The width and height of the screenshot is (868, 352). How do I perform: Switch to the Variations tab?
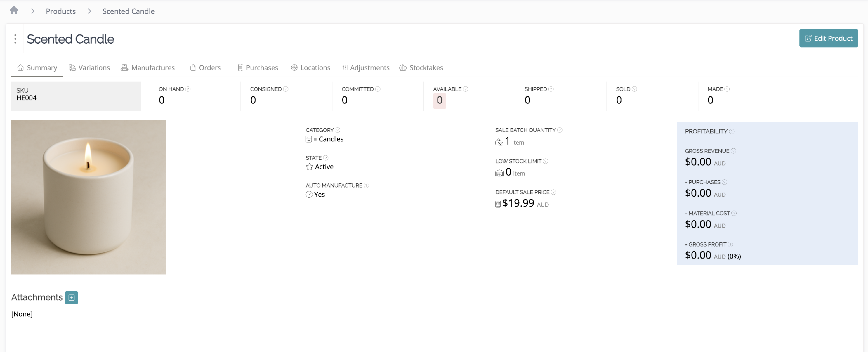[x=90, y=68]
